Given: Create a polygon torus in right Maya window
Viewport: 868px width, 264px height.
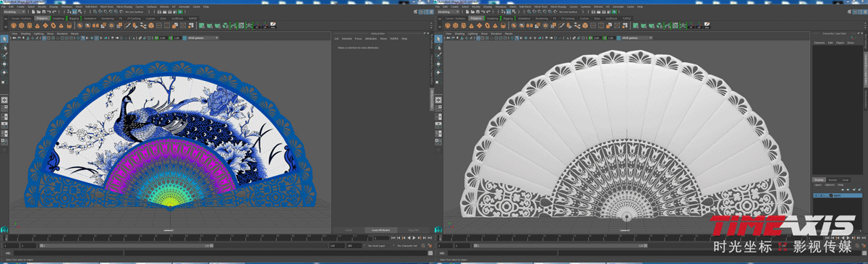Looking at the screenshot, I should [487, 25].
